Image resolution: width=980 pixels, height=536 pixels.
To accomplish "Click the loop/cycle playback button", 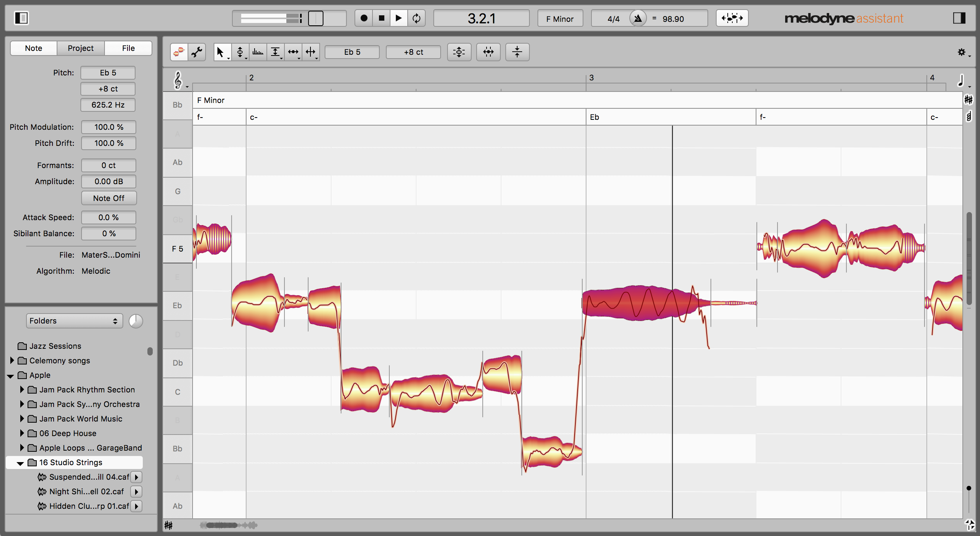I will (x=416, y=18).
